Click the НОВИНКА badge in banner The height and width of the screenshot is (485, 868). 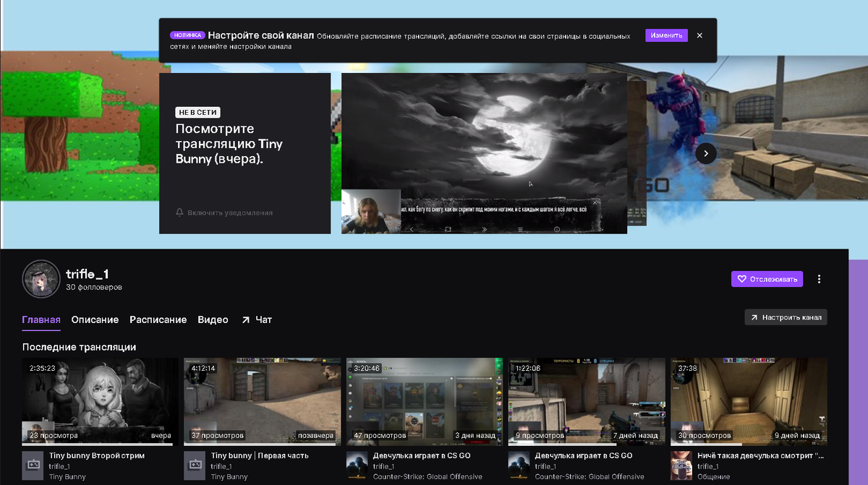click(x=187, y=35)
